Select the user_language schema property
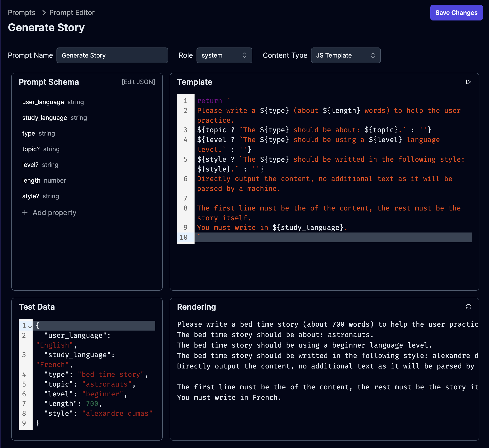The image size is (489, 448). coord(43,102)
